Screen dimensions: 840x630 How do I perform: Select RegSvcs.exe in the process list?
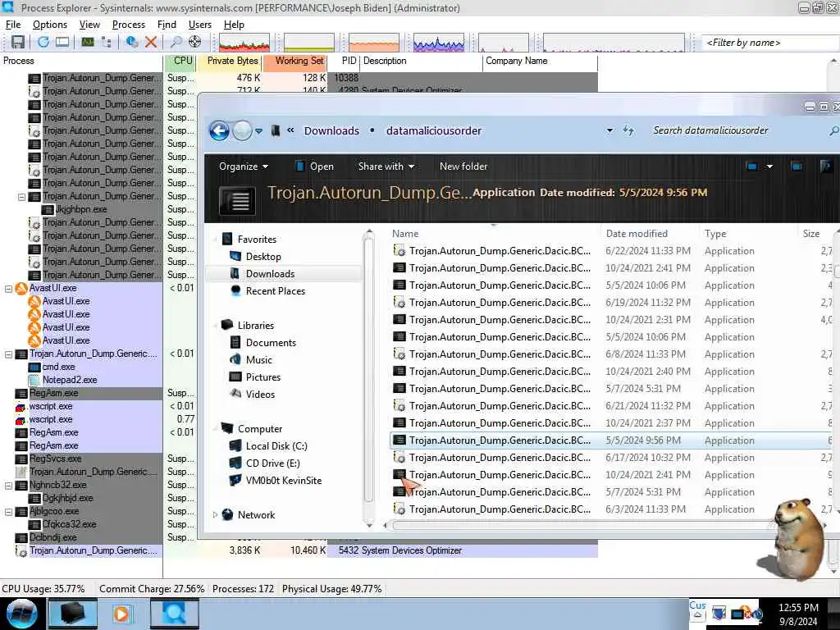[x=55, y=459]
